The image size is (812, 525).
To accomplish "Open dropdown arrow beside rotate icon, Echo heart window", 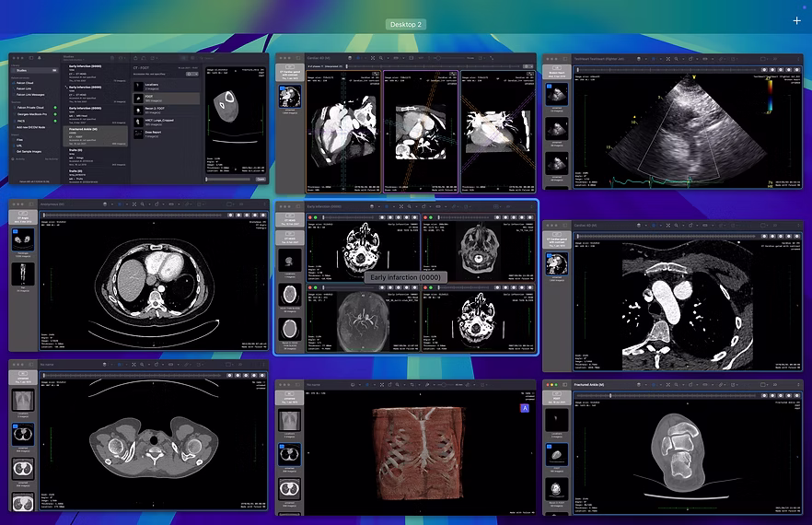I will click(x=697, y=59).
